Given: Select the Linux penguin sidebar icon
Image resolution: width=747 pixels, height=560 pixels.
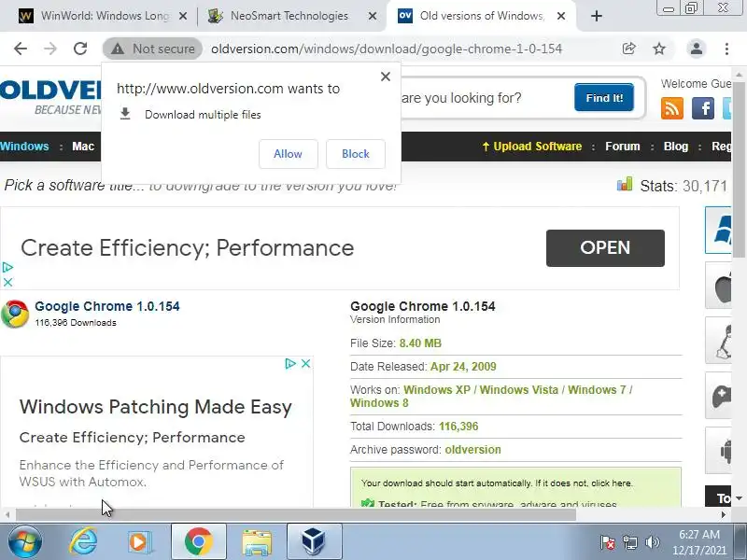Looking at the screenshot, I should click(718, 341).
